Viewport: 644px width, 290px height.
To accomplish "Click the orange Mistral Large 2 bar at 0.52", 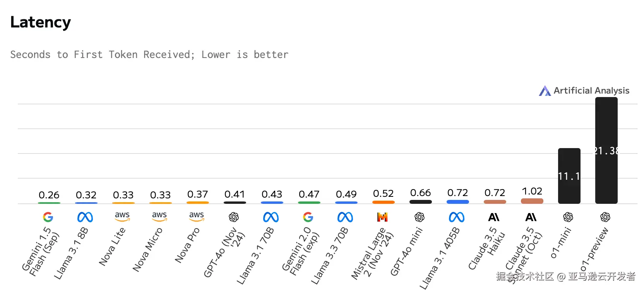I will tap(383, 202).
